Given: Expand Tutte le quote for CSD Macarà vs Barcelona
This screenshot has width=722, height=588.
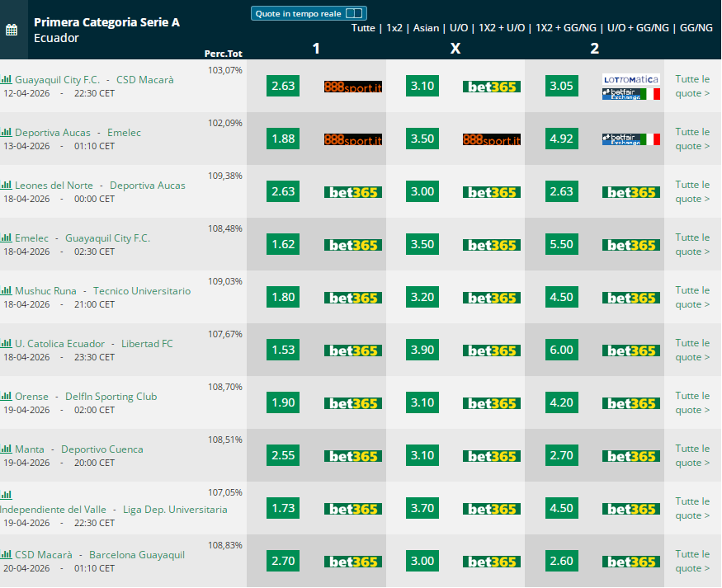Looking at the screenshot, I should [692, 561].
